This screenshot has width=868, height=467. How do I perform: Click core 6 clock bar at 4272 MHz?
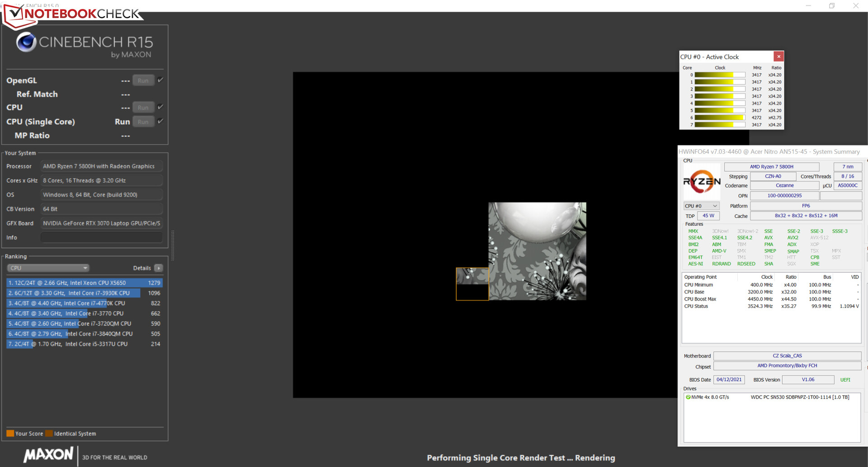click(720, 118)
